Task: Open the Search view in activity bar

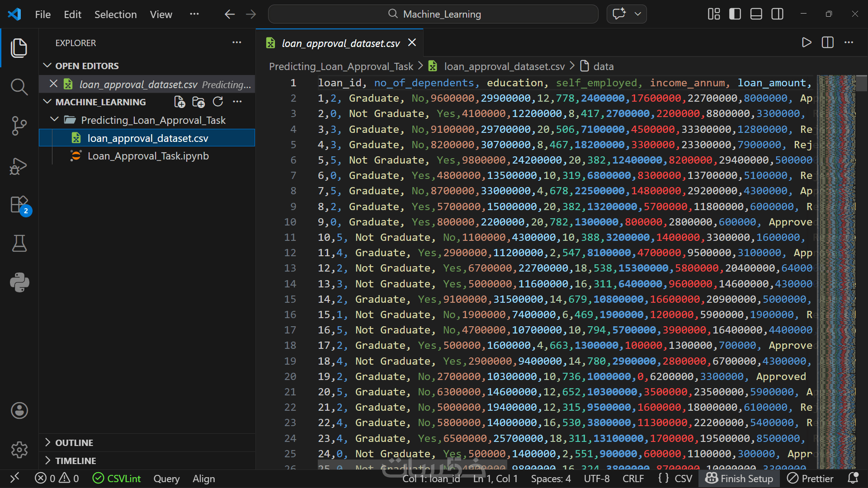Action: pos(19,87)
